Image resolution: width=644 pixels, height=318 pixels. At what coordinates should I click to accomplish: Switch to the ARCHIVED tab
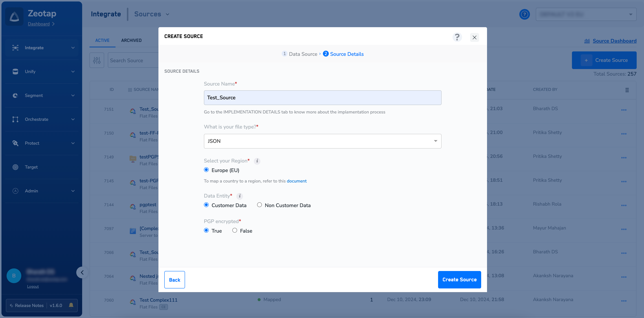(131, 40)
